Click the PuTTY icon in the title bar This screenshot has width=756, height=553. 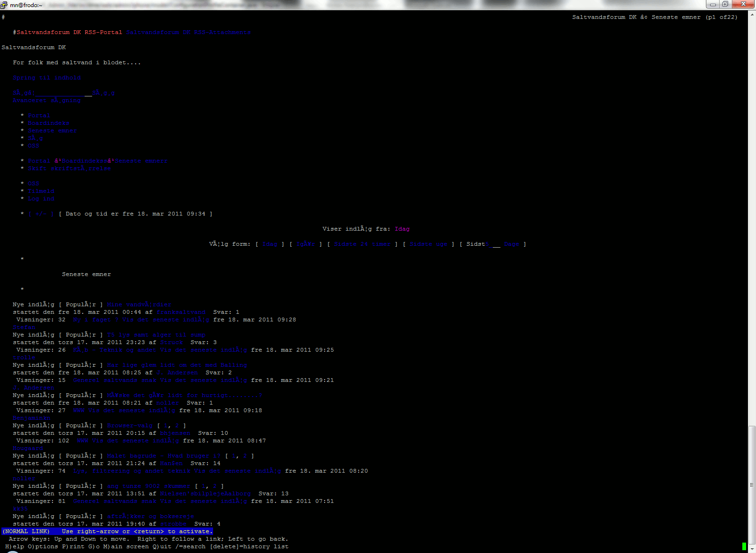(4, 5)
